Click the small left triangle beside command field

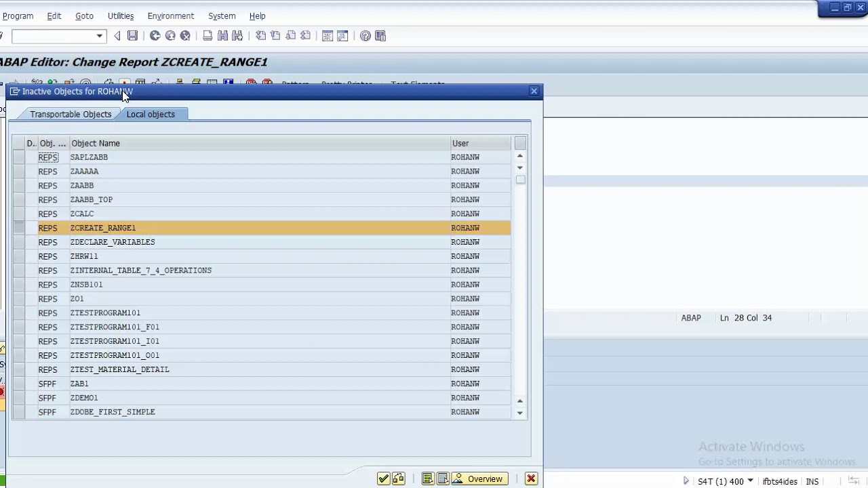pyautogui.click(x=117, y=36)
